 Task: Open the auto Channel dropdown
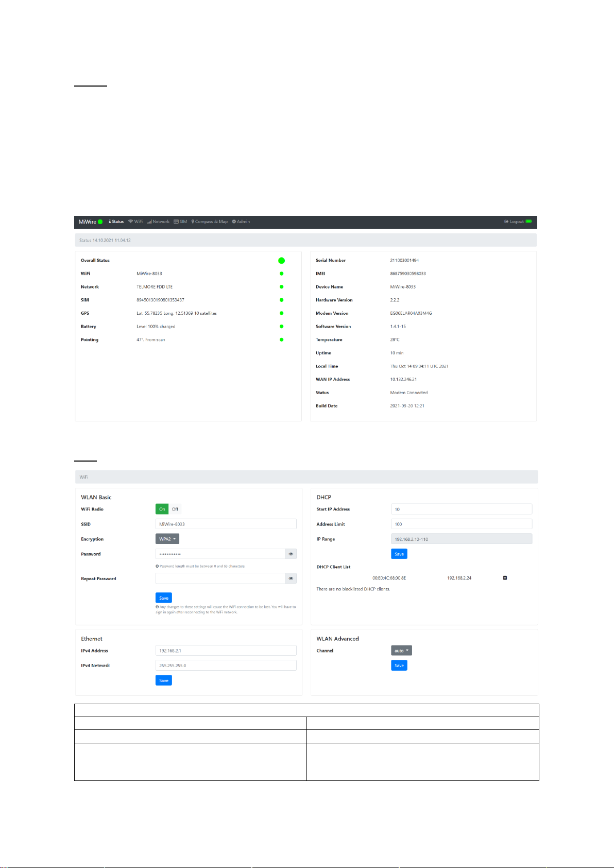(x=401, y=651)
